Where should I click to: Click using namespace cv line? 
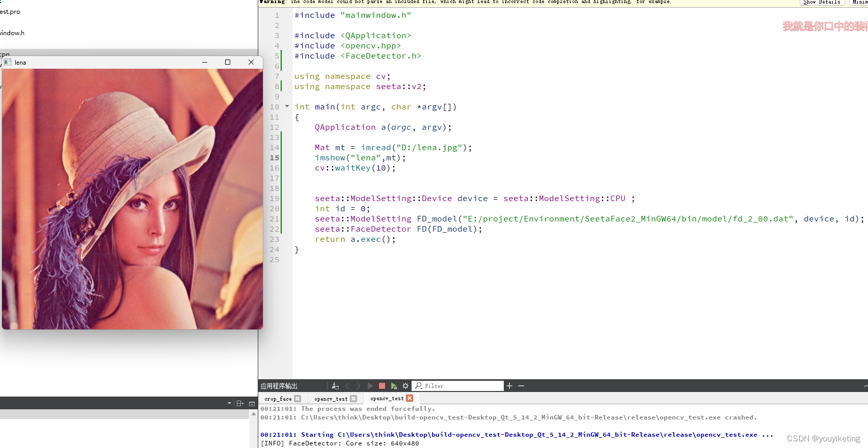pyautogui.click(x=342, y=76)
